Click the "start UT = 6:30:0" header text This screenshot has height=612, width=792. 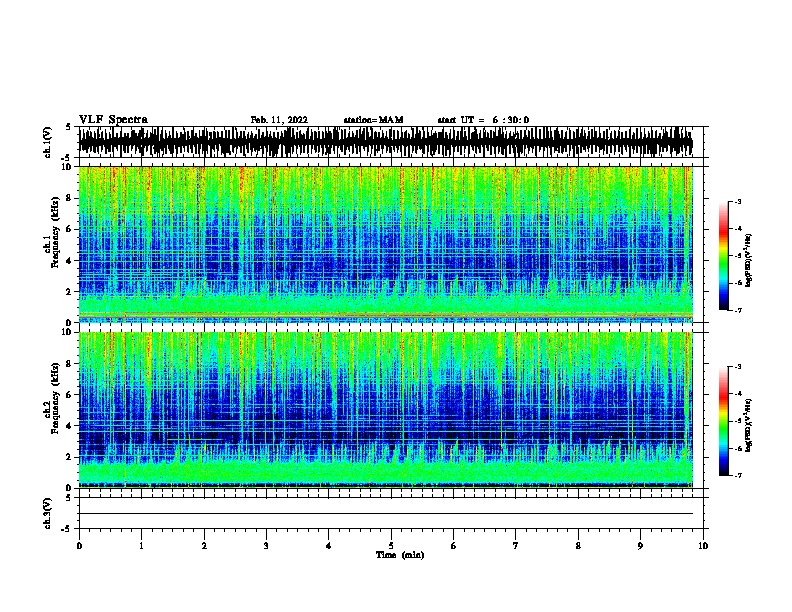(483, 120)
